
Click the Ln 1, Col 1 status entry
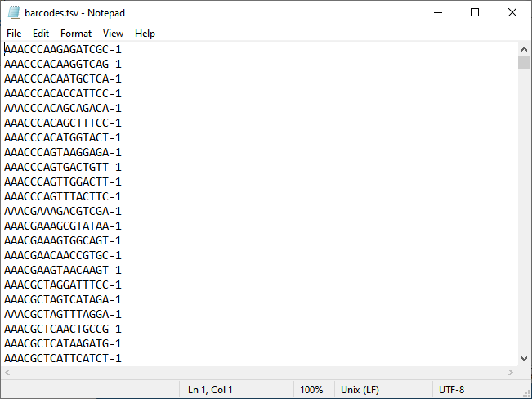pyautogui.click(x=210, y=390)
